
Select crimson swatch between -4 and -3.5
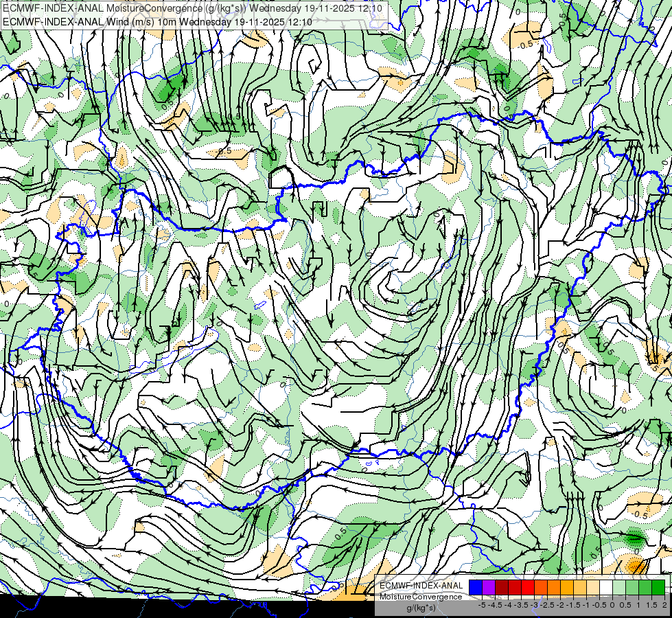point(515,587)
